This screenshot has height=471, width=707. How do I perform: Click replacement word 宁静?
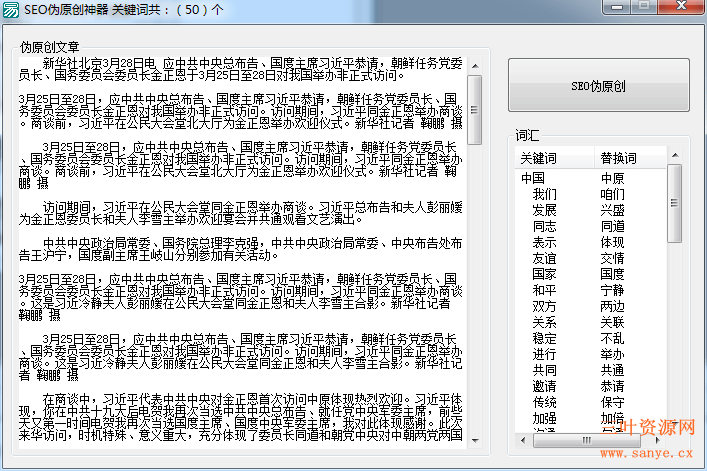612,290
